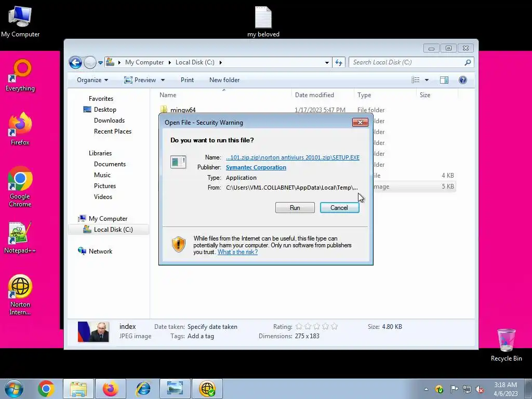Select the My Computer desktop icon
The image size is (532, 399).
pos(20,21)
